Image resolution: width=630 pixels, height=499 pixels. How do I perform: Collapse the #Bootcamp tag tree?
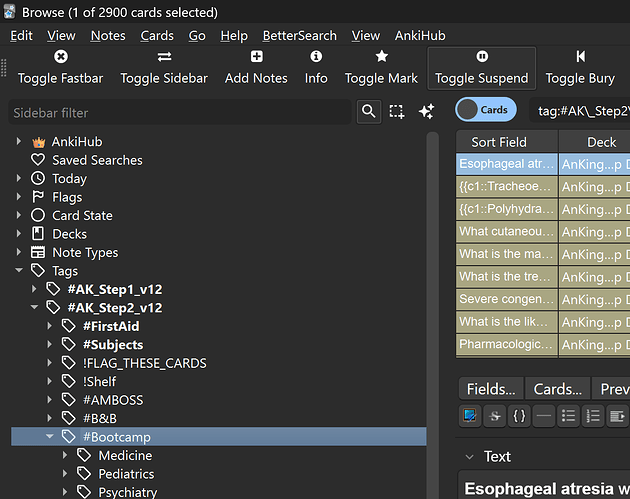tap(50, 437)
